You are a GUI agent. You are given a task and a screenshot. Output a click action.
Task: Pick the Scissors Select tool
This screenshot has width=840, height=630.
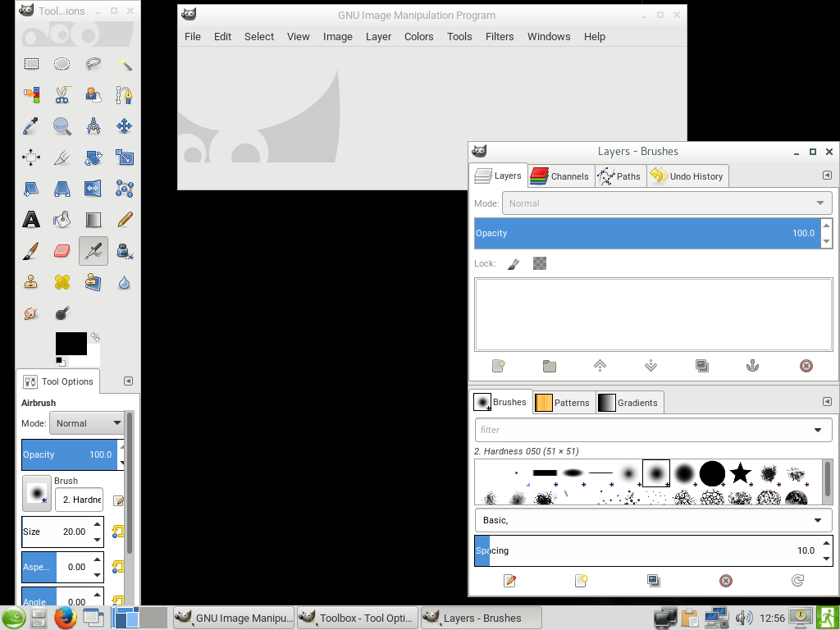62,95
